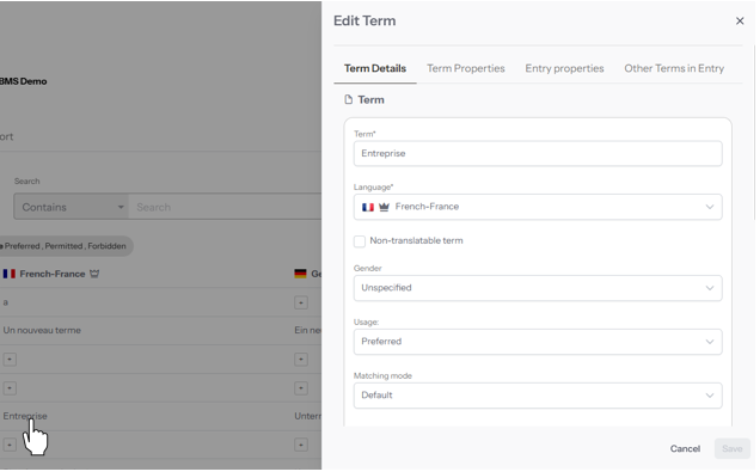
Task: Click the Save button
Action: (x=731, y=449)
